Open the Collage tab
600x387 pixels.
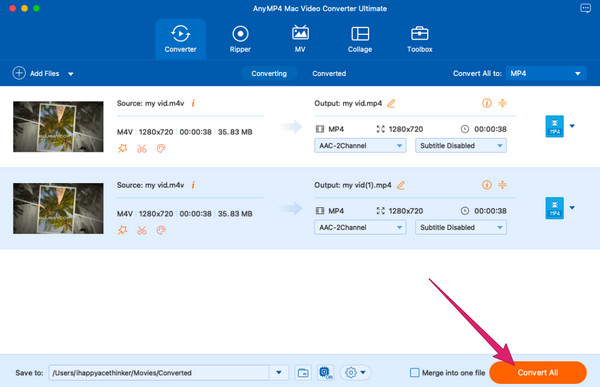coord(360,39)
